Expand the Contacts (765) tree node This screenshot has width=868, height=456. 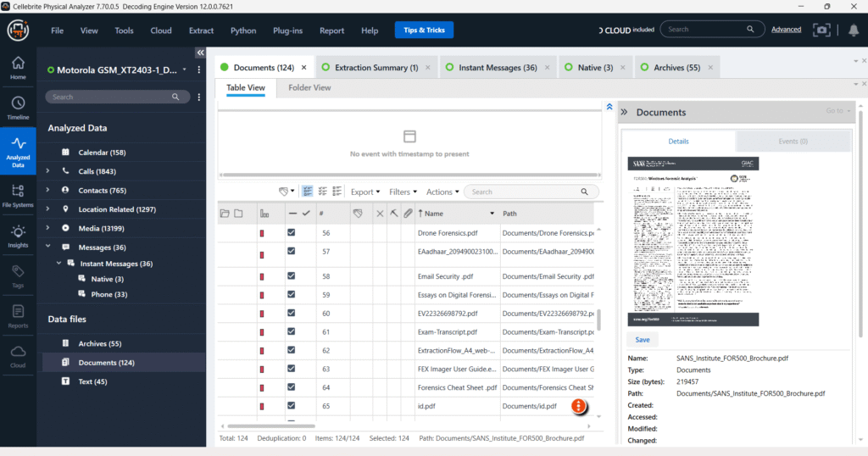pos(47,190)
